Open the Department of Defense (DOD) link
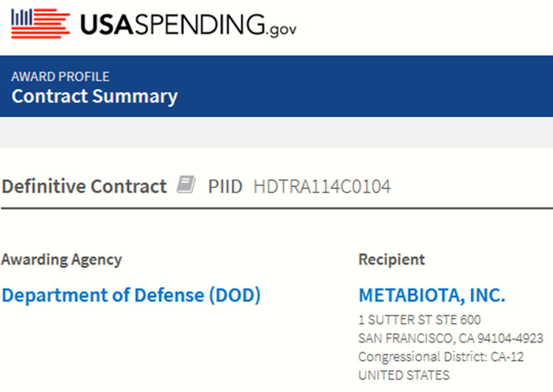Screen dimensions: 553x392 pyautogui.click(x=131, y=295)
